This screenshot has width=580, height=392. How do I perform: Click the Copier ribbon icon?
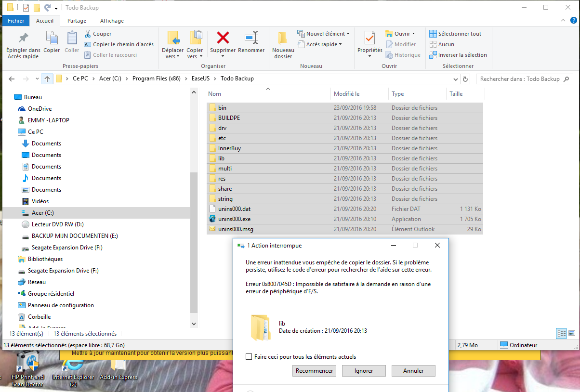point(52,38)
